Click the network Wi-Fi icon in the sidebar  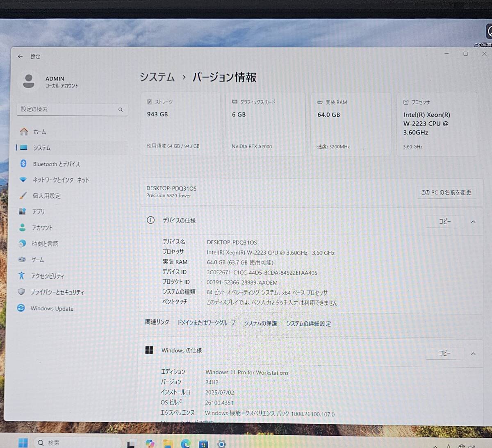point(23,180)
